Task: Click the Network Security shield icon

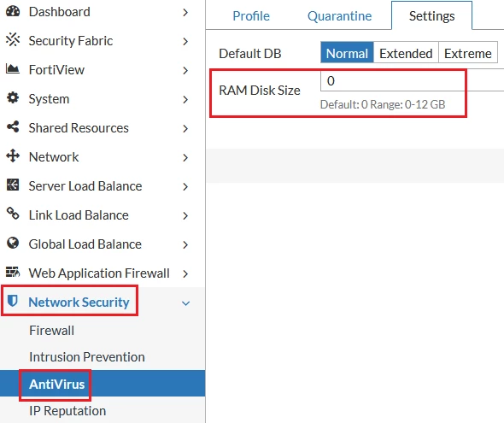Action: (x=13, y=301)
